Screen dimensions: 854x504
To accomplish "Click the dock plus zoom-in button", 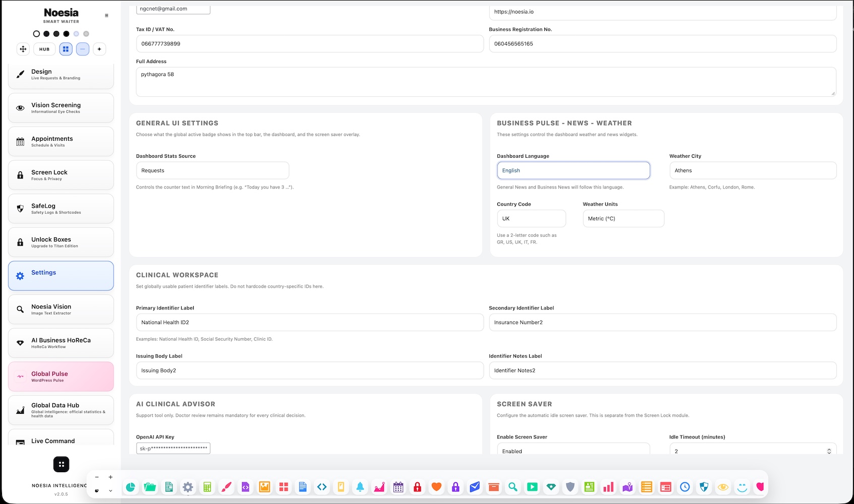I will [x=110, y=477].
